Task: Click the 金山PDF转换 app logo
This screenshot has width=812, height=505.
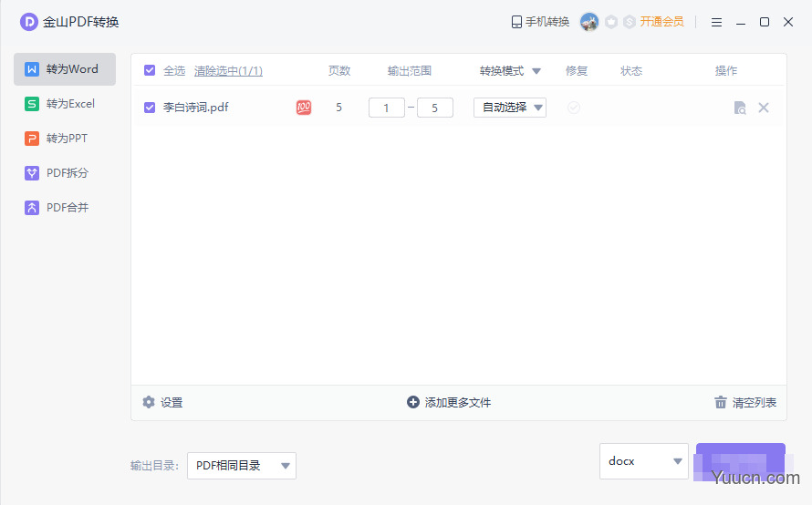Action: tap(29, 22)
